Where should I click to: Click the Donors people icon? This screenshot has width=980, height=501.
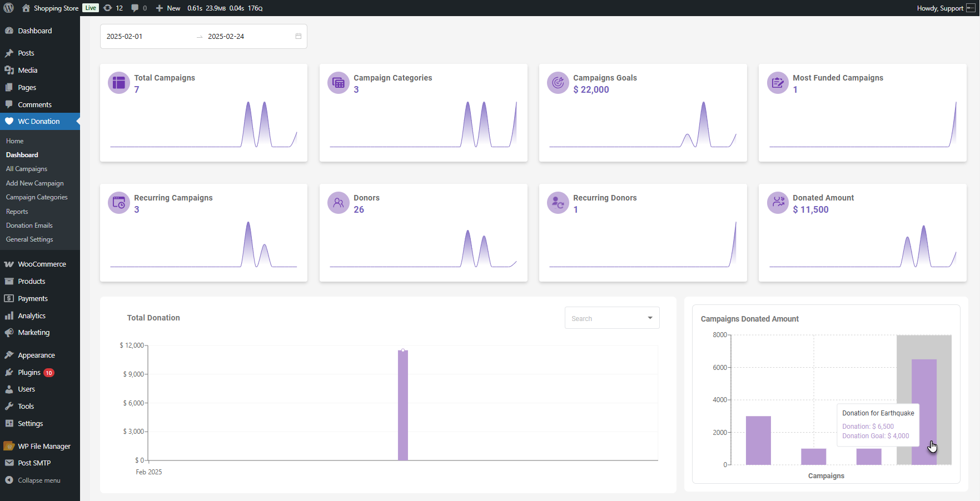pos(338,203)
